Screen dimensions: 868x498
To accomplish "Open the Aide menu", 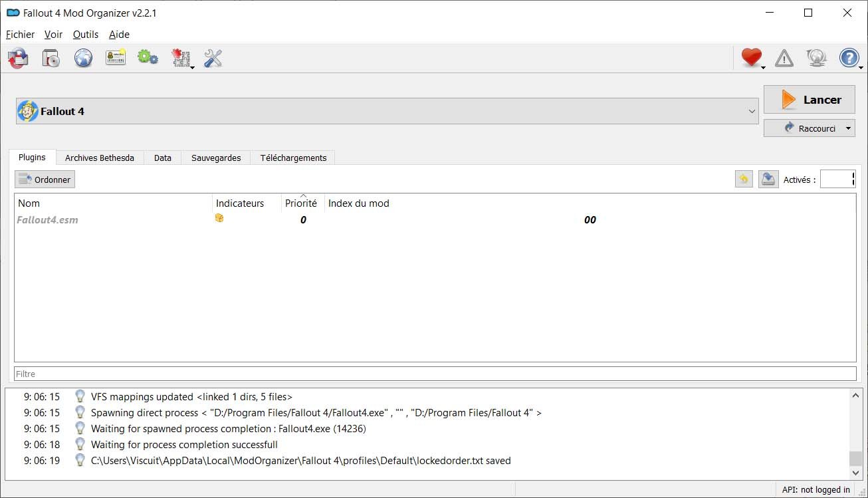I will pyautogui.click(x=119, y=35).
